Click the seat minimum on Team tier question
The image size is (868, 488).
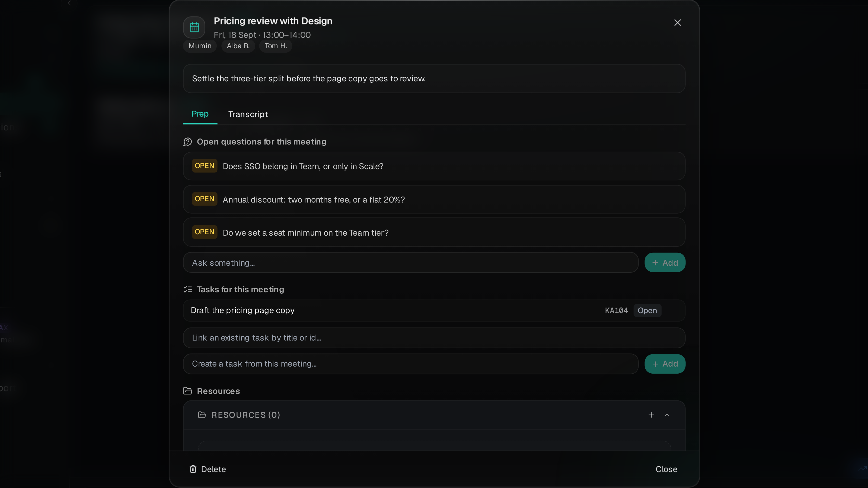[x=305, y=233]
